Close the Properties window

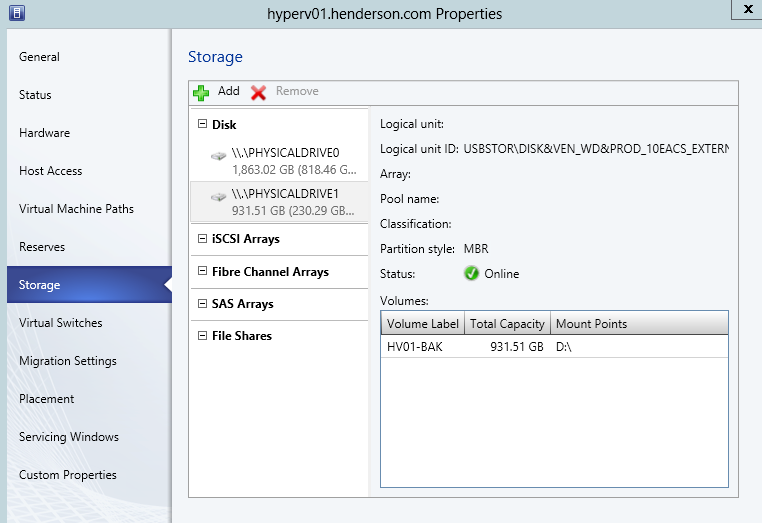point(747,9)
